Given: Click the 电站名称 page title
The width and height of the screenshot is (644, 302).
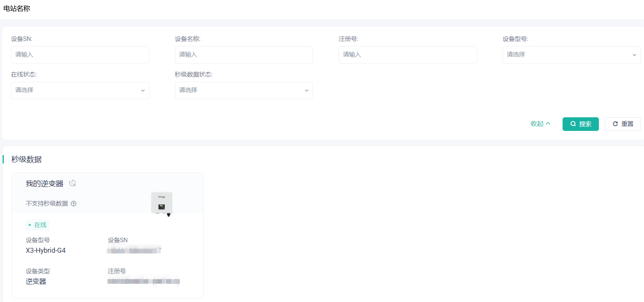Looking at the screenshot, I should click(x=17, y=8).
